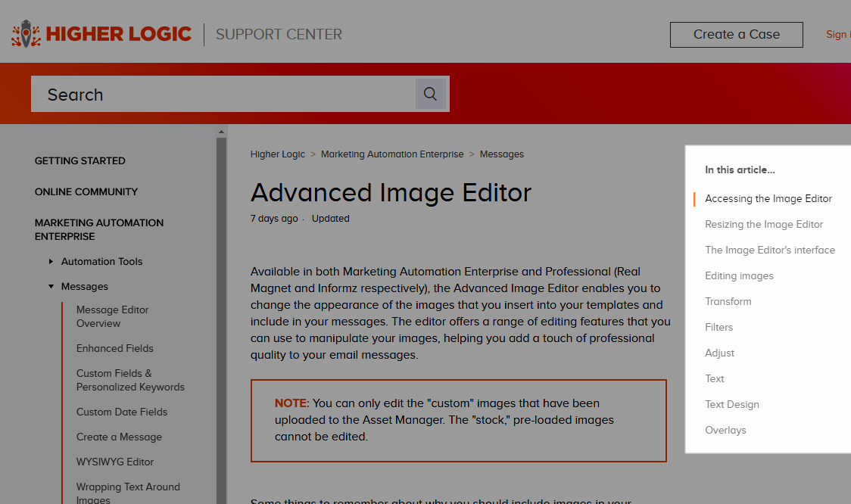Jump to Overlays section
The image size is (851, 504).
click(x=725, y=431)
